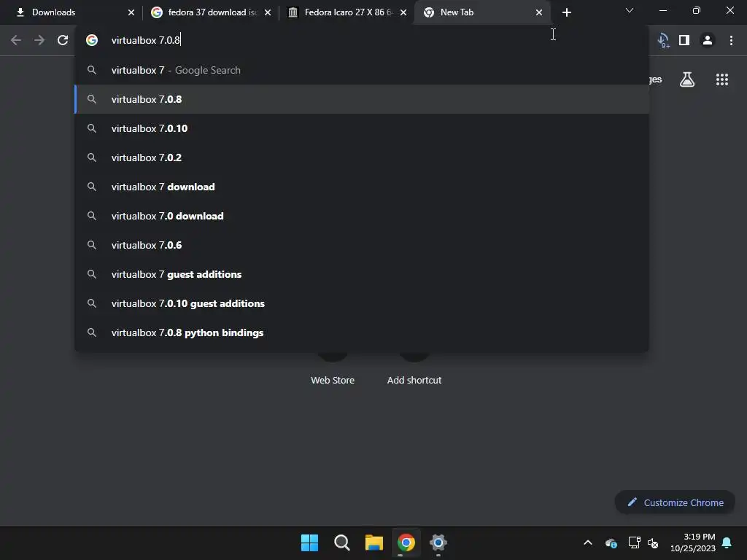This screenshot has width=747, height=560.
Task: Select suggestion virtualbox 7 download
Action: pos(362,187)
